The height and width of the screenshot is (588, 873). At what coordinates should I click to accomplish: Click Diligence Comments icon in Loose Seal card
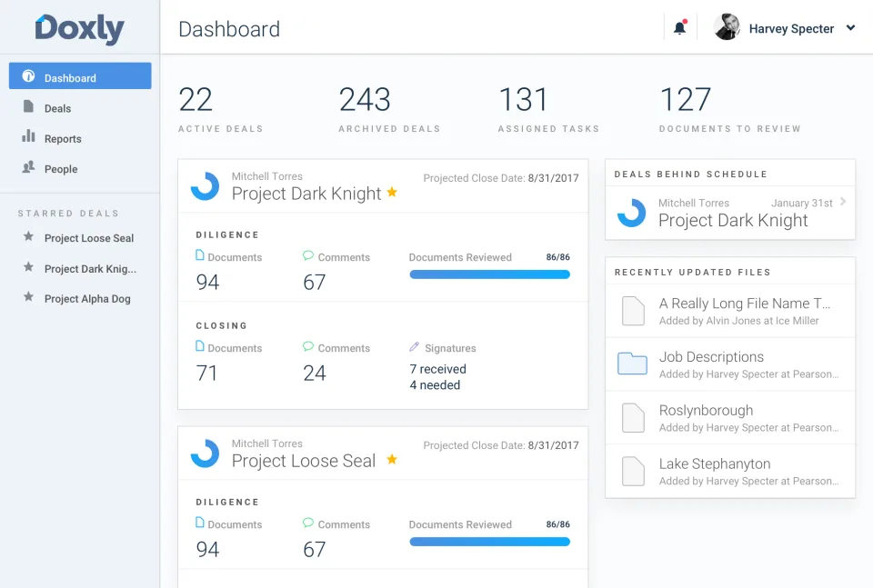point(308,523)
